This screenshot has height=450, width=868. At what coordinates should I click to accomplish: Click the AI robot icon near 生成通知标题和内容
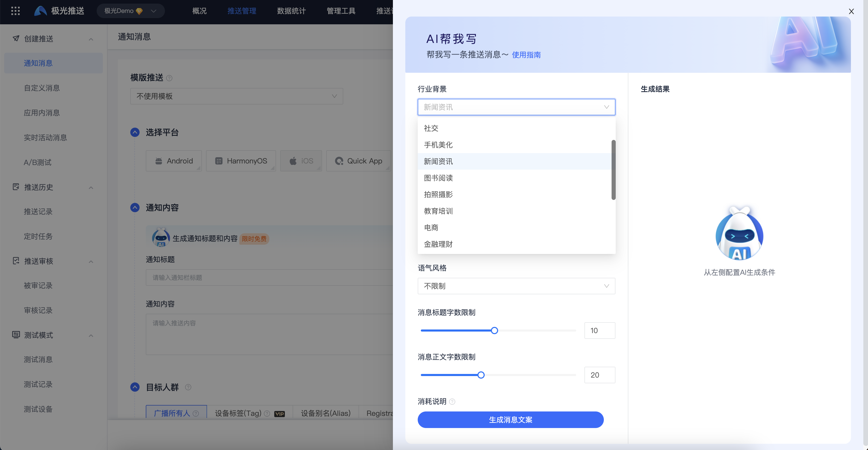tap(161, 237)
